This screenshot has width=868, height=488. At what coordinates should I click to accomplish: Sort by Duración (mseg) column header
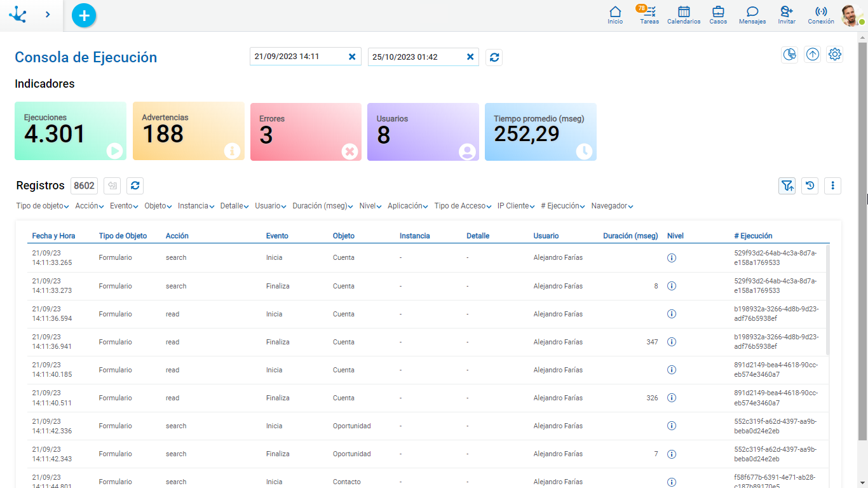pos(630,236)
